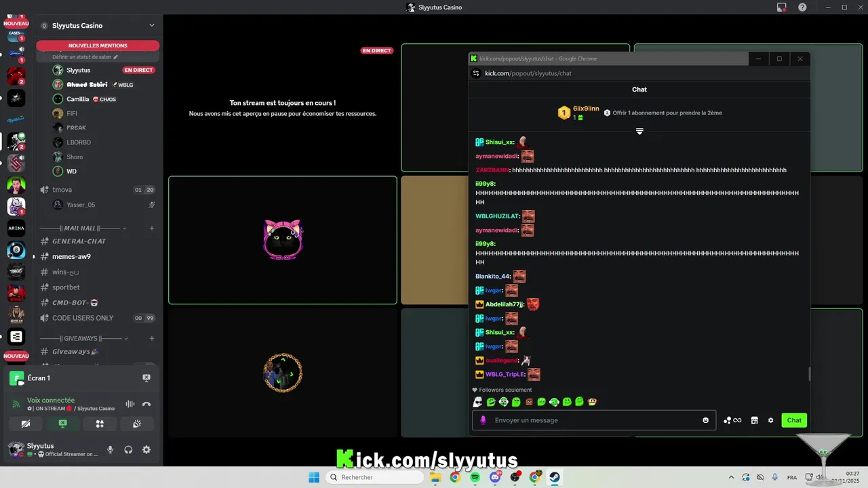868x488 pixels.
Task: Open Discord help question mark icon
Action: pos(802,7)
